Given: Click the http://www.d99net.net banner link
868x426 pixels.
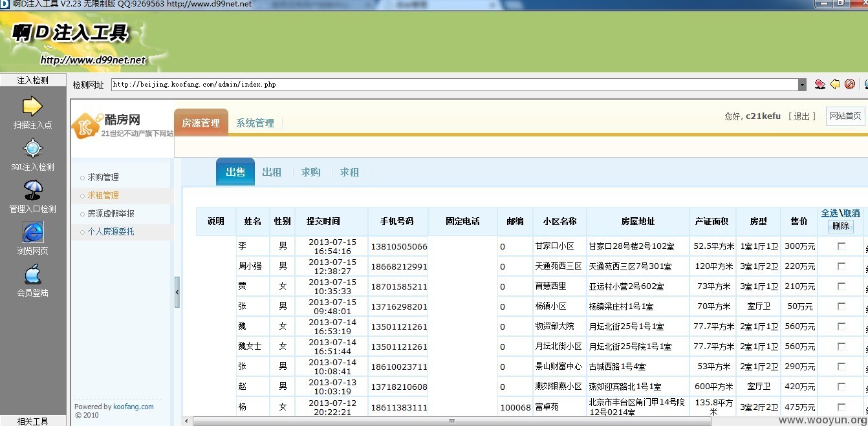Looking at the screenshot, I should pos(93,60).
